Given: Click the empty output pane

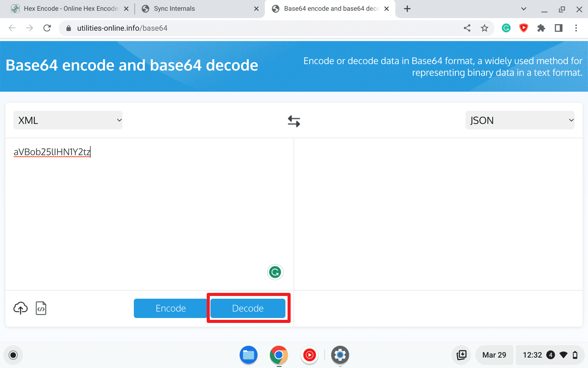Looking at the screenshot, I should click(438, 214).
